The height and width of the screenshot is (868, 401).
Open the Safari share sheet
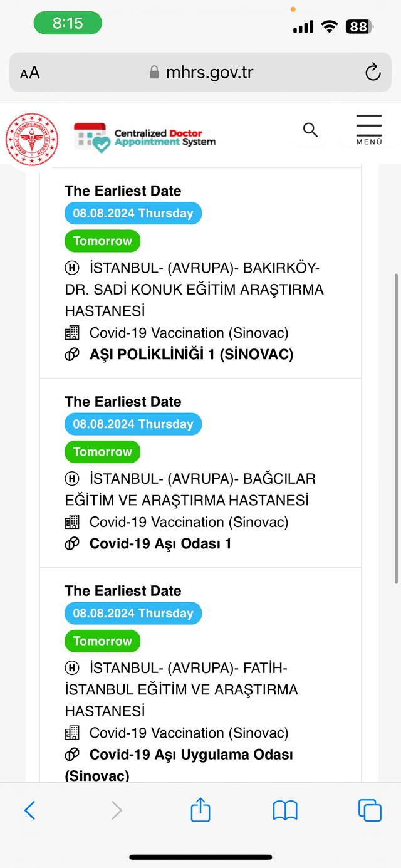(200, 809)
